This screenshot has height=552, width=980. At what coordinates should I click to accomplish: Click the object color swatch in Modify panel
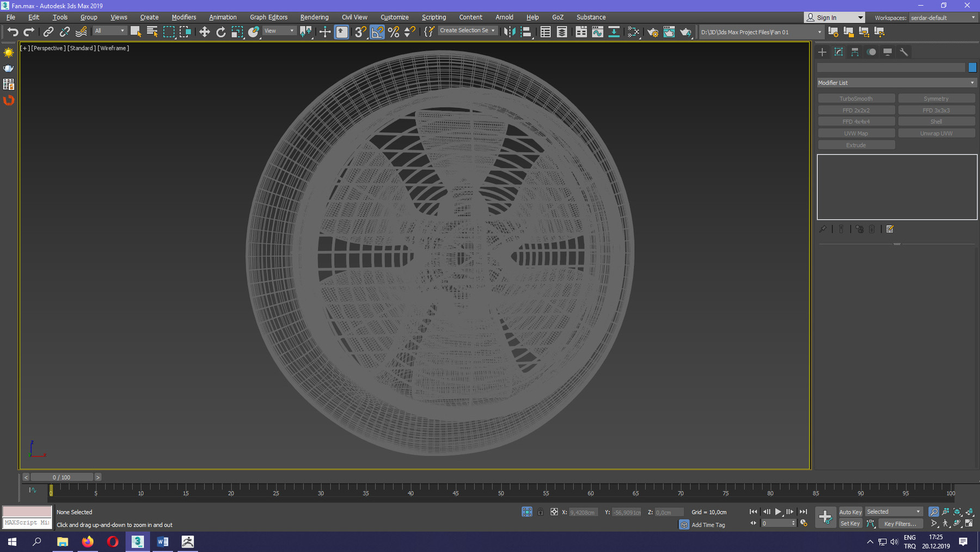pos(973,67)
